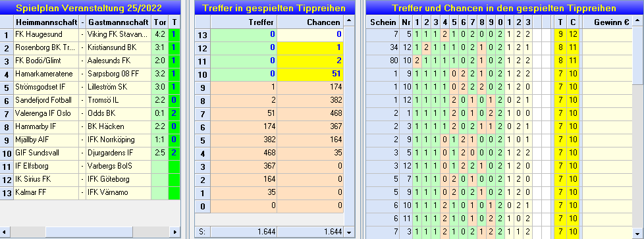Select row header 13 in Treffer table
The width and height of the screenshot is (644, 239).
click(202, 34)
